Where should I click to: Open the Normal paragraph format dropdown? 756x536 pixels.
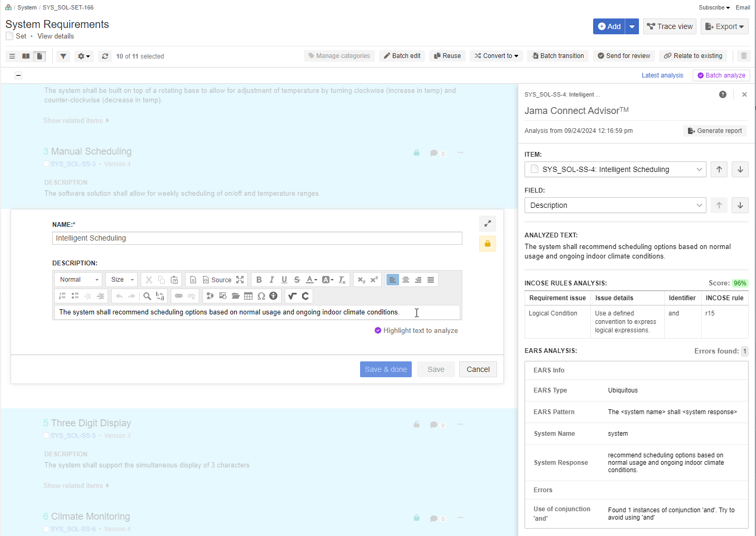(x=79, y=280)
